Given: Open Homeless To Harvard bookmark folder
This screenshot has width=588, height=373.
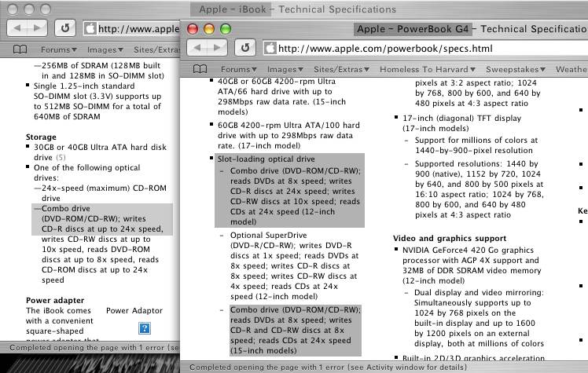Looking at the screenshot, I should coord(428,69).
